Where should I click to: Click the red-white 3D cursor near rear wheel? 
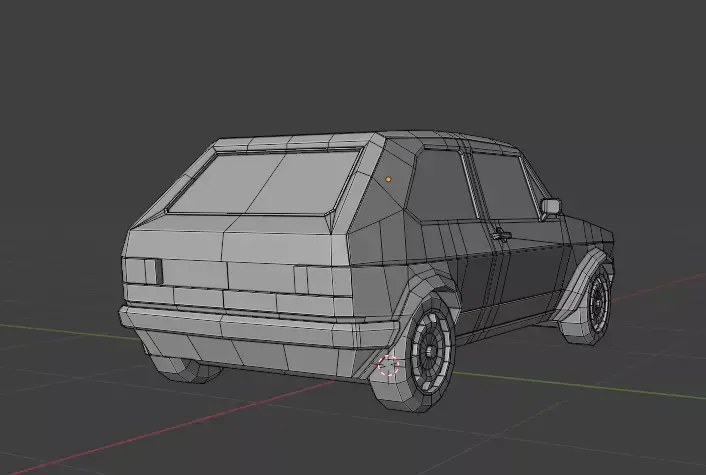[x=389, y=365]
